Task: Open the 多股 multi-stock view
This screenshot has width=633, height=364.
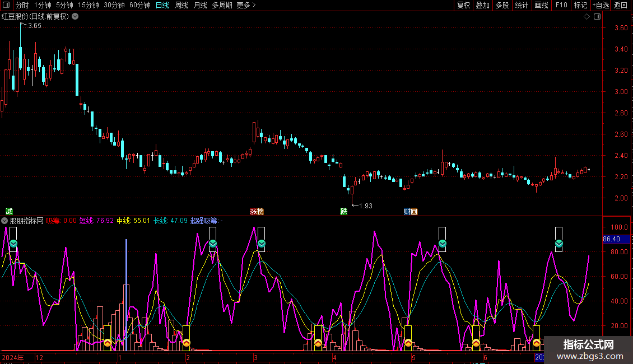Action: pyautogui.click(x=502, y=5)
